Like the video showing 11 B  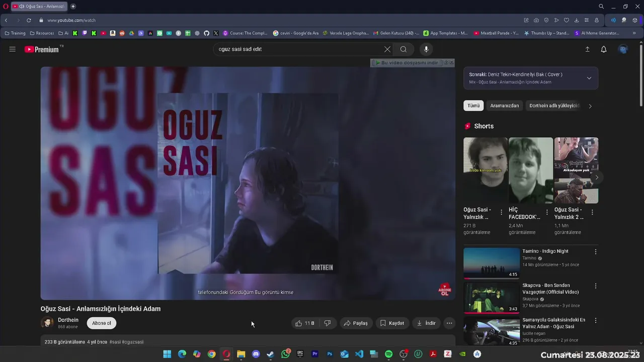pos(305,323)
